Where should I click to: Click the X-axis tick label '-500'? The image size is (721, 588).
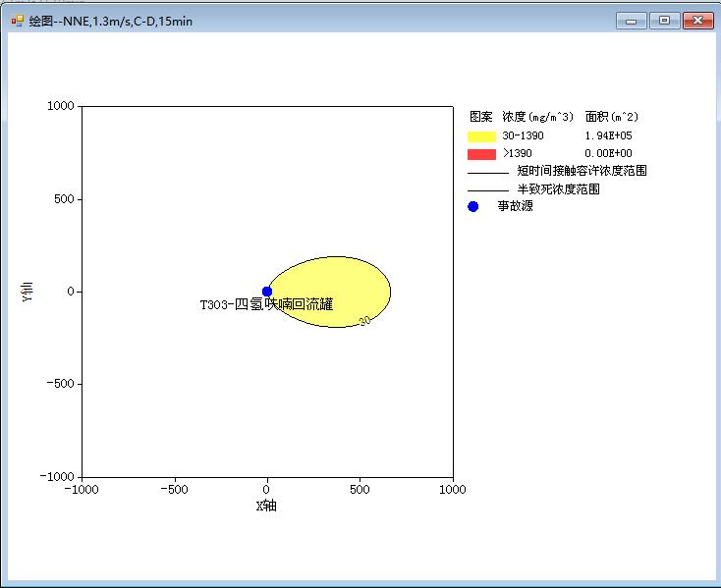point(174,489)
